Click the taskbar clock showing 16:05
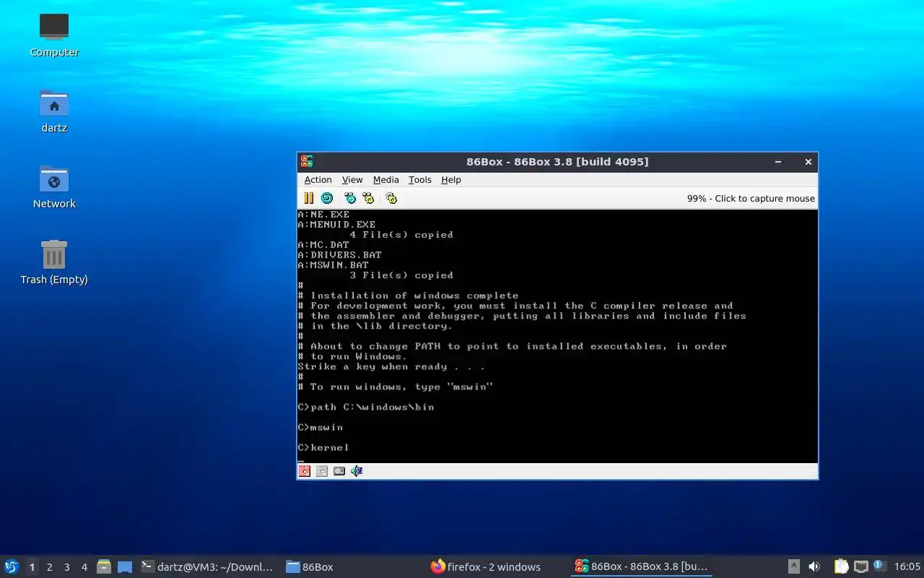The width and height of the screenshot is (924, 578). pos(907,566)
